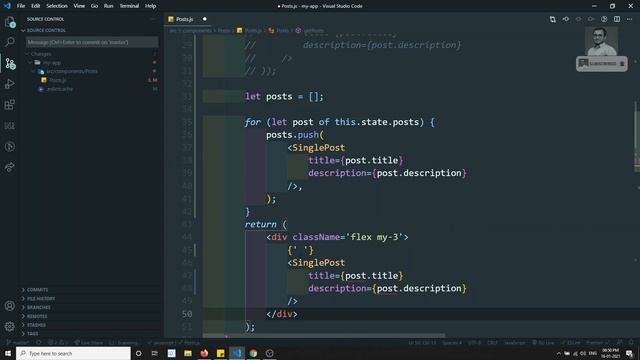Click the Subscribe overlay button
This screenshot has height=360, width=640.
pos(602,64)
